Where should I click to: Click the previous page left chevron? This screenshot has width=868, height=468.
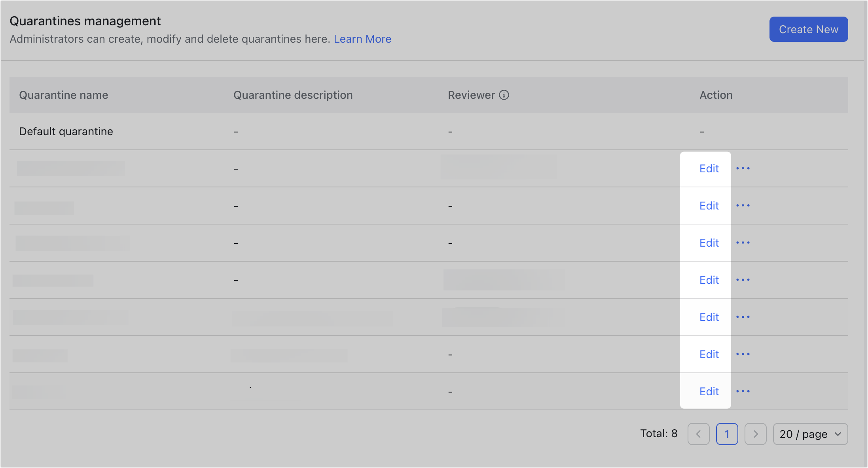(699, 434)
